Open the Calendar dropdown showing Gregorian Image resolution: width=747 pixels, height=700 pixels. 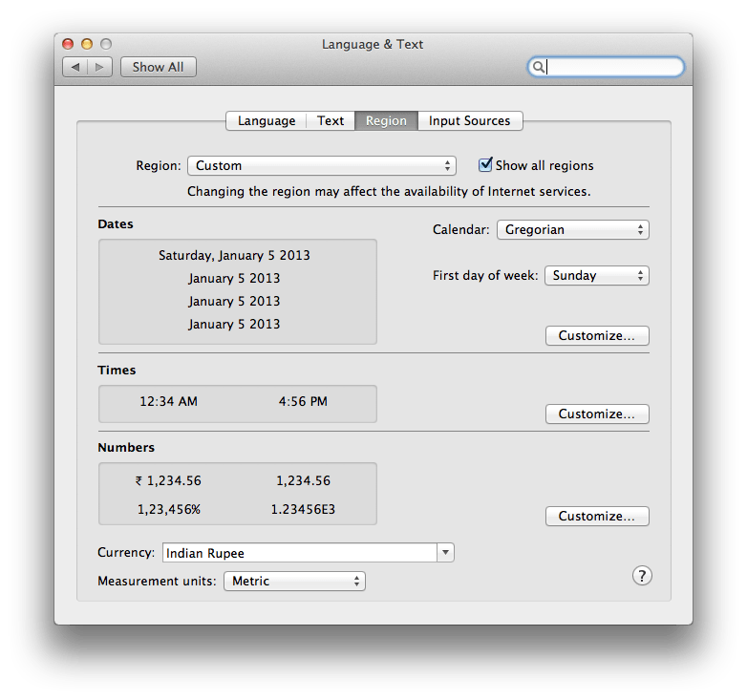(x=572, y=230)
